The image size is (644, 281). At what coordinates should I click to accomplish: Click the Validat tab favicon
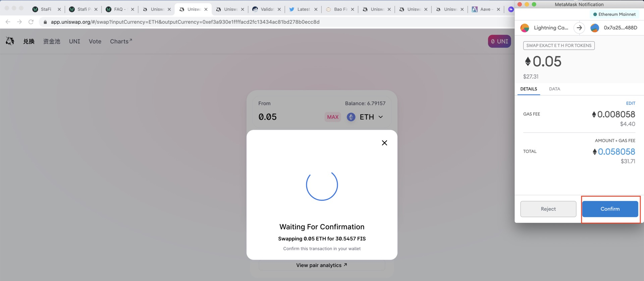(x=255, y=9)
